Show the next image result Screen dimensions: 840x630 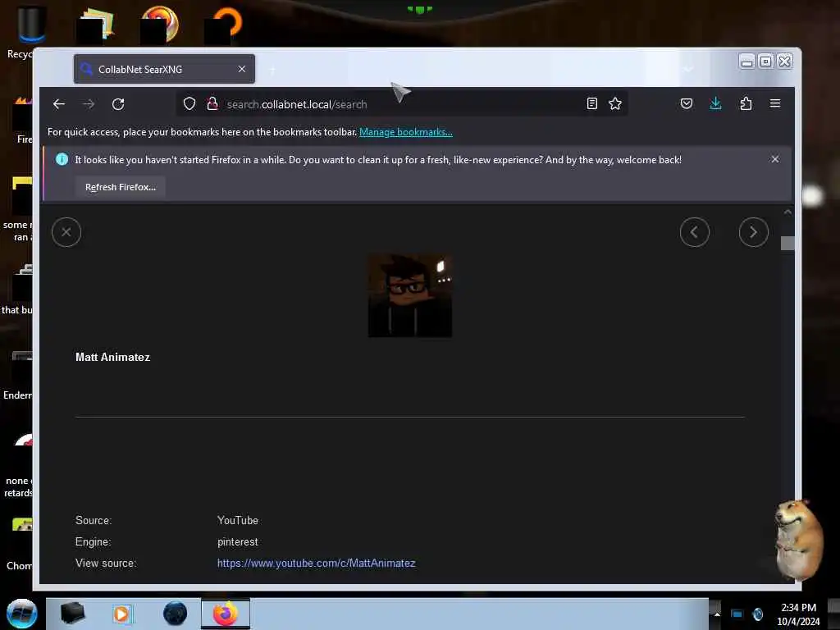pyautogui.click(x=754, y=232)
